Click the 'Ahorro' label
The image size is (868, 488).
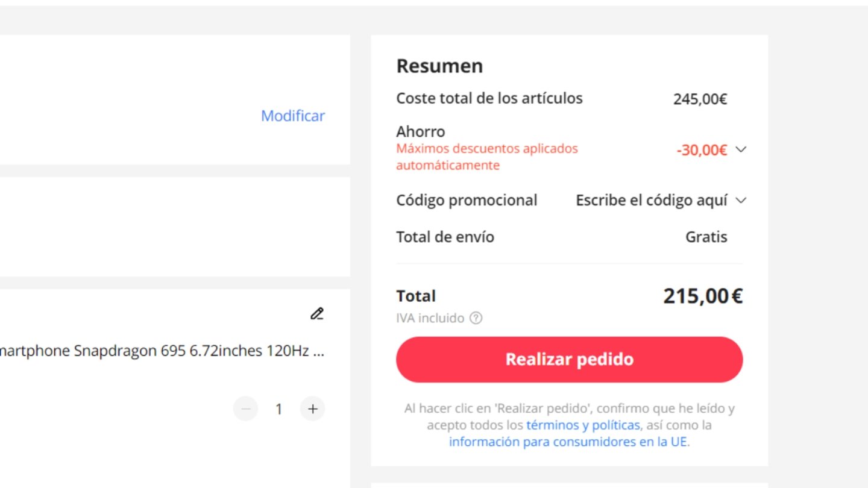click(421, 131)
